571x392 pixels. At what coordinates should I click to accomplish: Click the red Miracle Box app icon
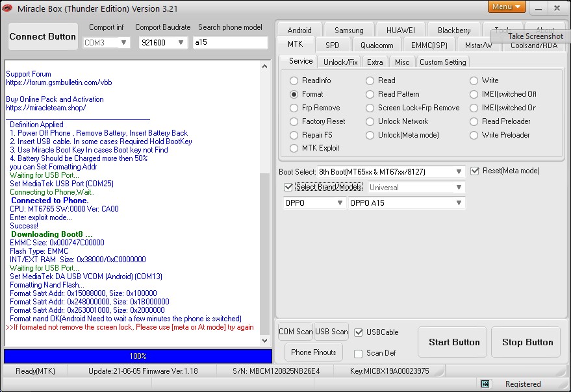click(7, 8)
